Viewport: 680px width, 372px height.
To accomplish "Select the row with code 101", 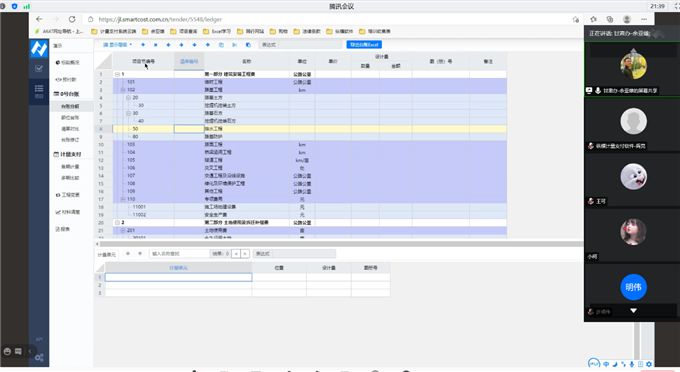I will pos(309,82).
